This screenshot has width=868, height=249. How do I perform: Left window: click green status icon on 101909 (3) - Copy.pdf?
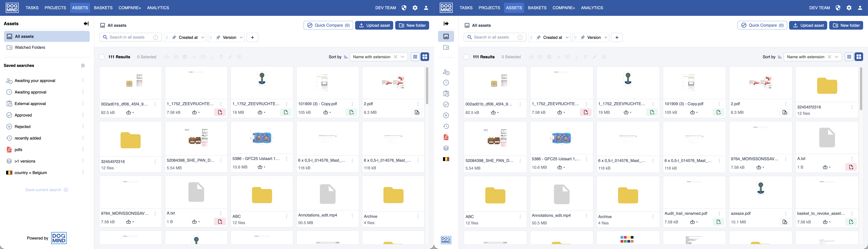point(351,112)
